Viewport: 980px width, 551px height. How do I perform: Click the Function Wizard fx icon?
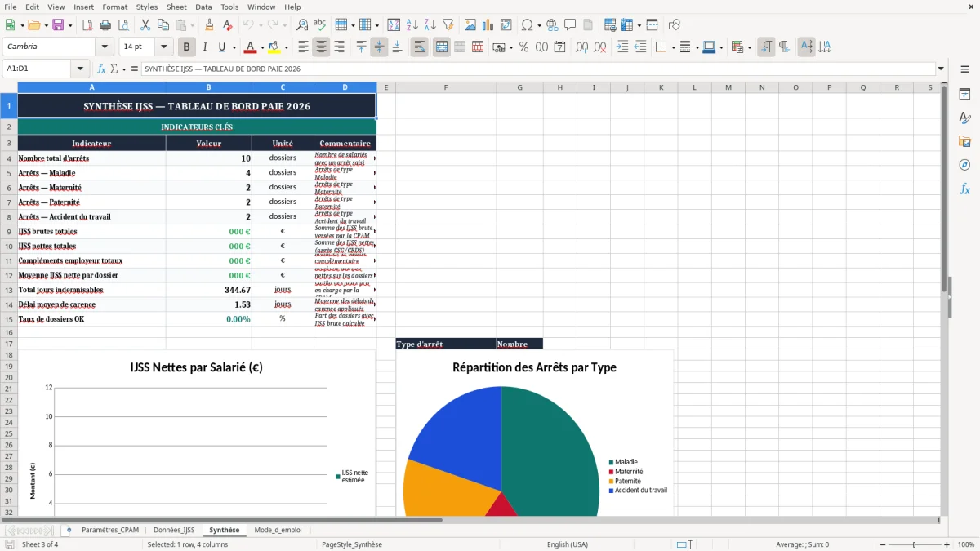(101, 69)
